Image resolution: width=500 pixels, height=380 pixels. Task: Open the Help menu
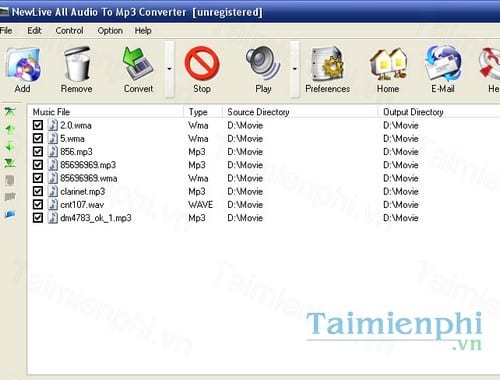click(x=143, y=31)
